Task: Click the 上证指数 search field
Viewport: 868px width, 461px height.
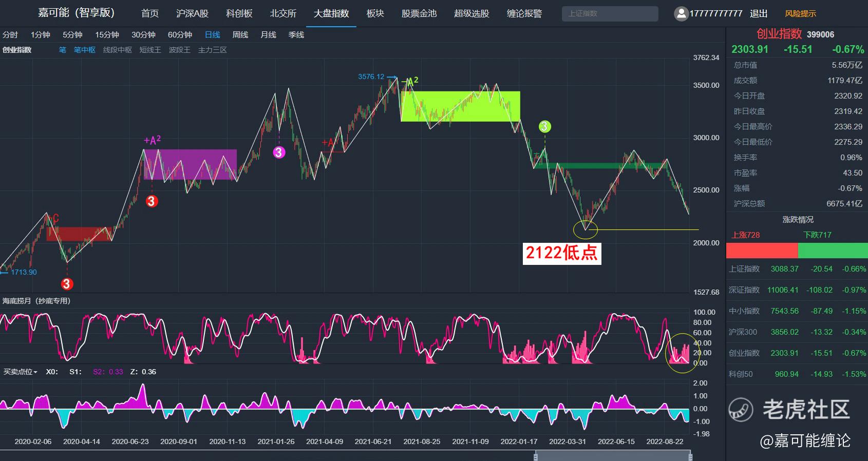Action: coord(610,13)
